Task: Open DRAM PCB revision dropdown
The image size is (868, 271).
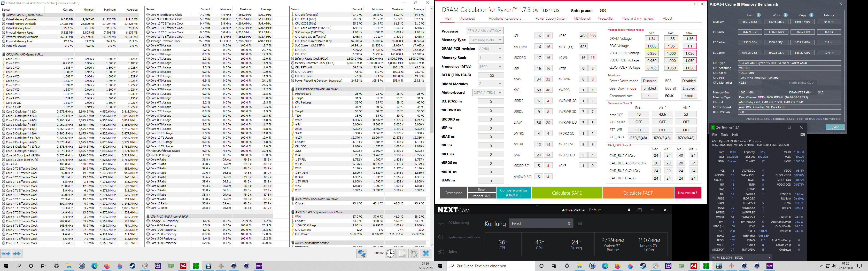Action: (x=490, y=49)
